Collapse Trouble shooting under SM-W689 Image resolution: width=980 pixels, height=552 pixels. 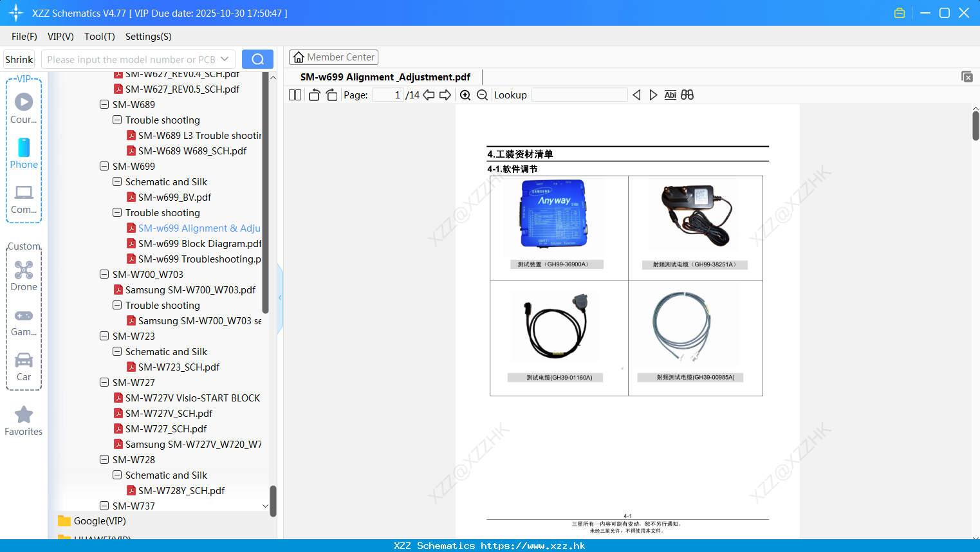117,120
